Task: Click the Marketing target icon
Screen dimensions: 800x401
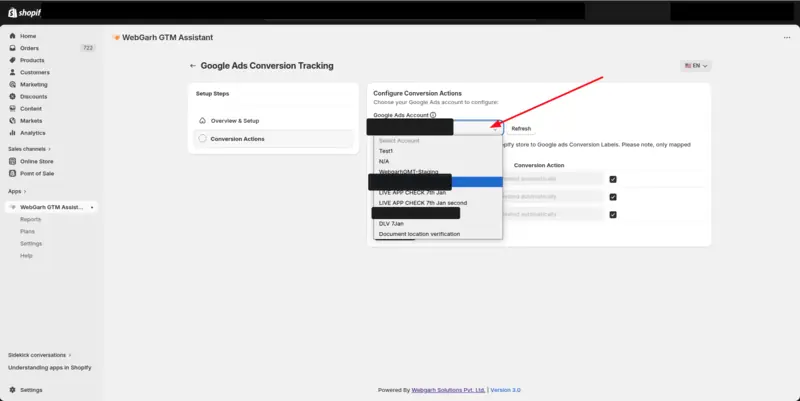Action: tap(13, 84)
